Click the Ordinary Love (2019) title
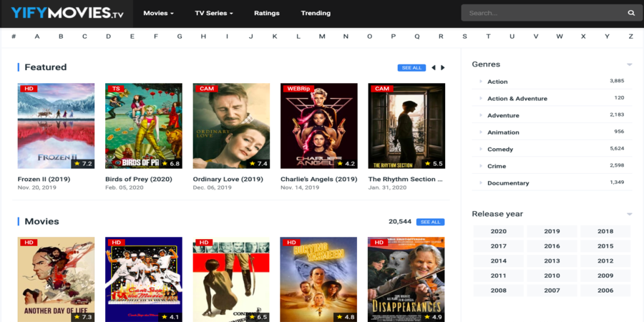644x322 pixels. click(x=228, y=180)
